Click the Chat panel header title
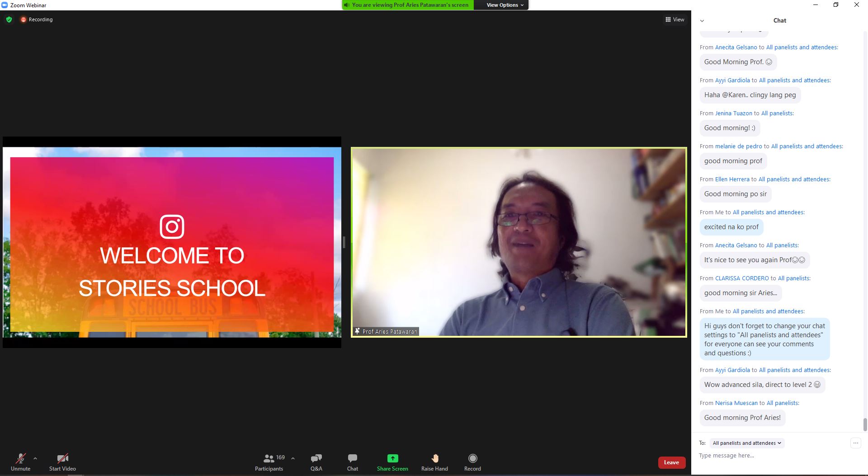Viewport: 868px width, 476px height. pyautogui.click(x=779, y=20)
